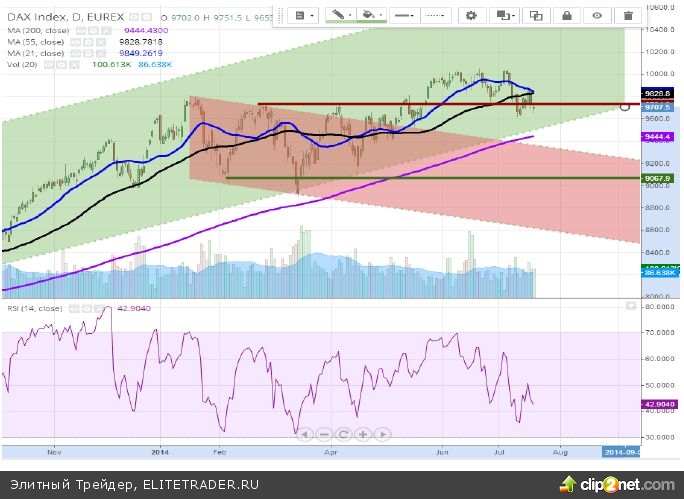This screenshot has width=684, height=499.
Task: Toggle drawing visibility with eye icon
Action: tap(597, 16)
